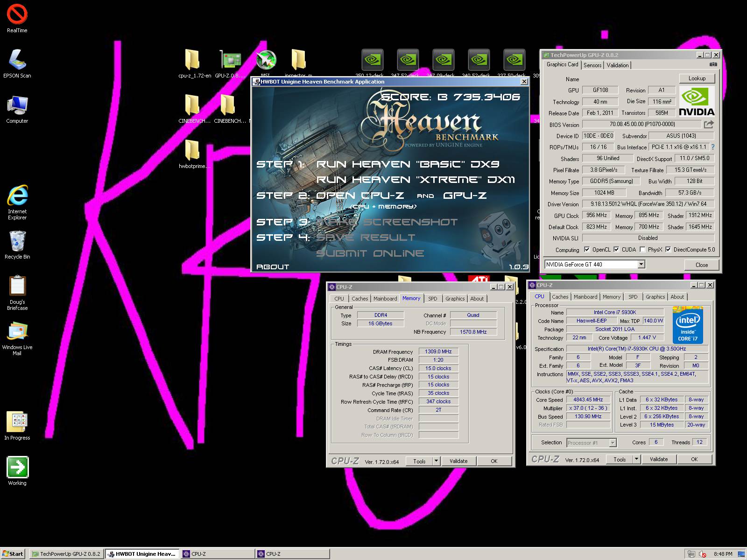The image size is (747, 560).
Task: Open the 350.12 NVIDIA driver icon
Action: click(372, 60)
